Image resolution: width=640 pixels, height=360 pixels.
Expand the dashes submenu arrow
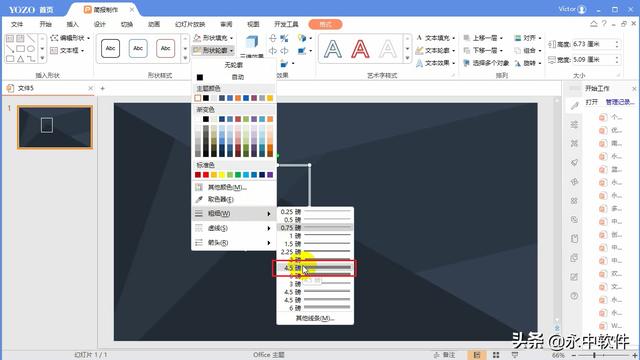[x=269, y=228]
